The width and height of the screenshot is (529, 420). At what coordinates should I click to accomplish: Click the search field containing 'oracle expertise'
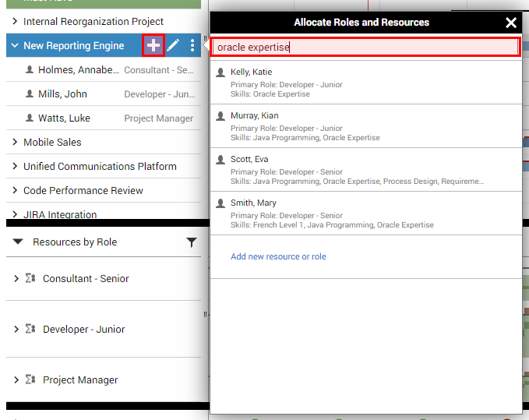point(365,47)
